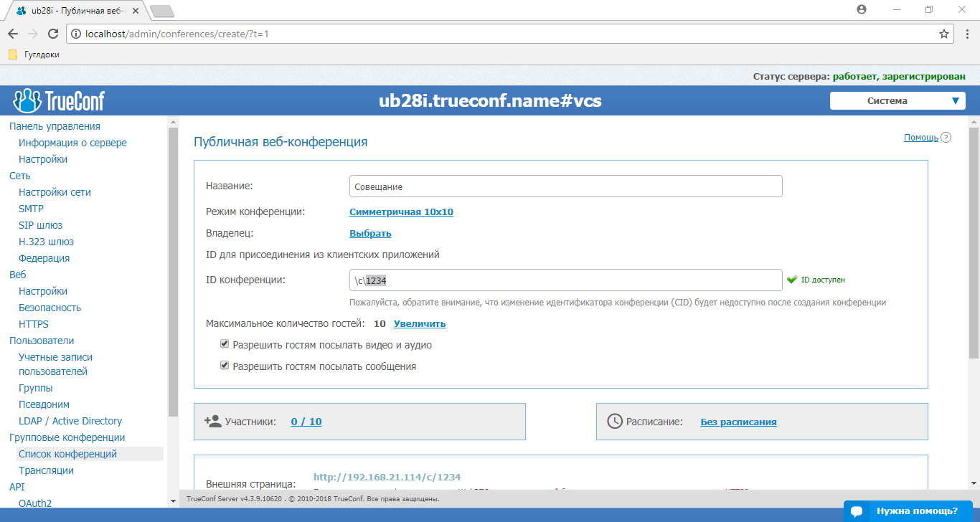The height and width of the screenshot is (522, 980).
Task: Click the TrueConf logo
Action: point(59,100)
